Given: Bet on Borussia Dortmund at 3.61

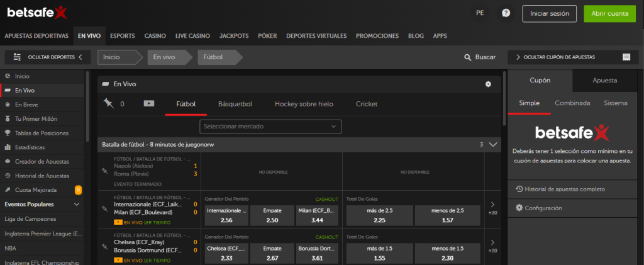Looking at the screenshot, I should [x=317, y=253].
